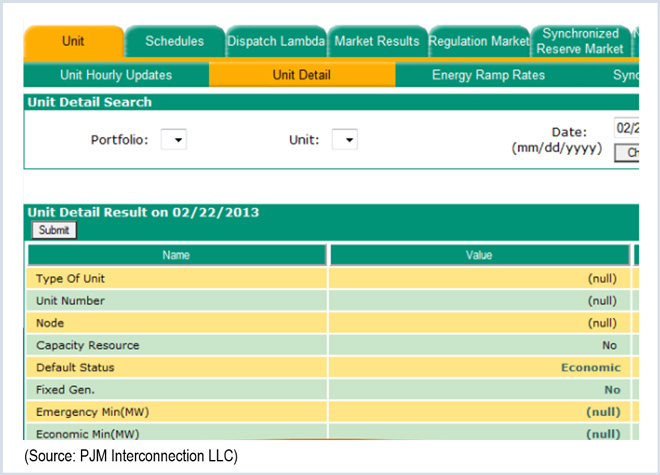Click the Date input field
This screenshot has width=660, height=475.
(x=627, y=128)
